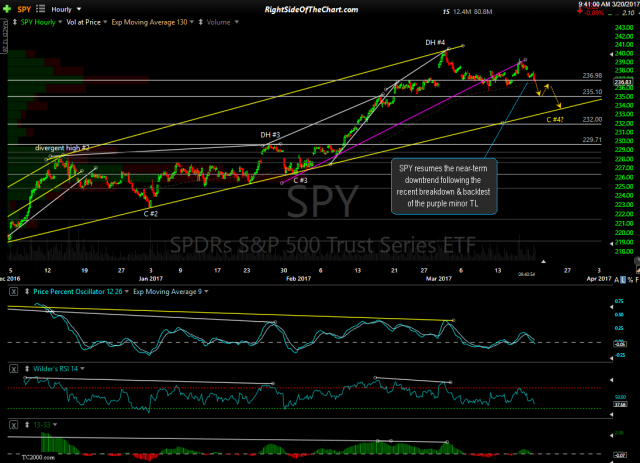
Task: Click the Mar 2017 date axis label
Action: coord(439,278)
